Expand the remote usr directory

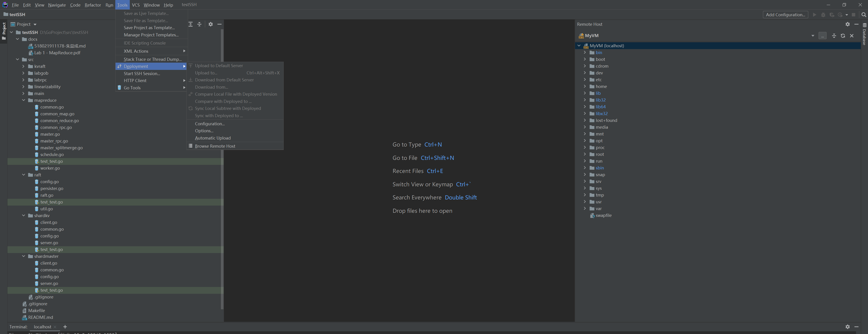coord(585,202)
